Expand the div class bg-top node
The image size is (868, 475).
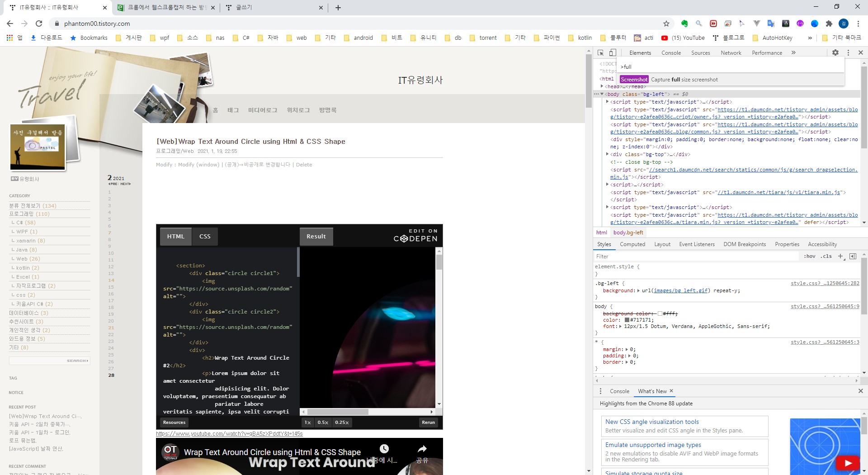(607, 154)
